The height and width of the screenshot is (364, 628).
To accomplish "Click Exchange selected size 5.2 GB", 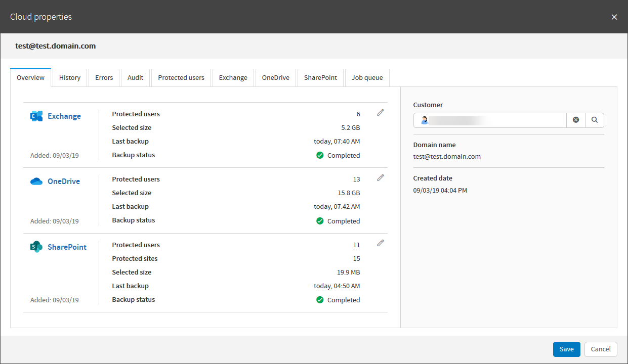I will click(351, 128).
